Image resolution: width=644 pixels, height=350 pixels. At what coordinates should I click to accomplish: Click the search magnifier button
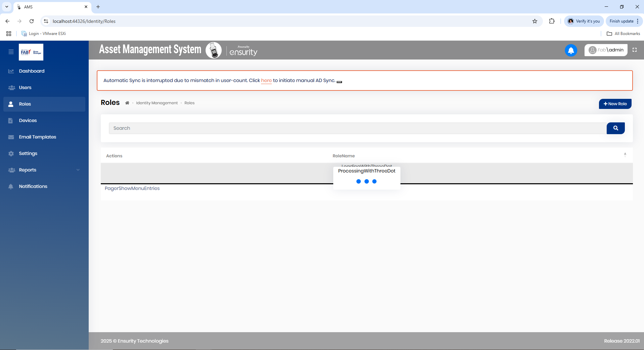coord(615,128)
